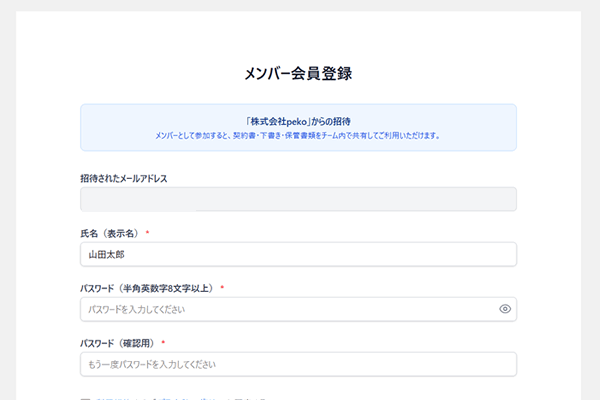The height and width of the screenshot is (400, 600).
Task: Click the 氏名（表示名） label
Action: coord(110,233)
